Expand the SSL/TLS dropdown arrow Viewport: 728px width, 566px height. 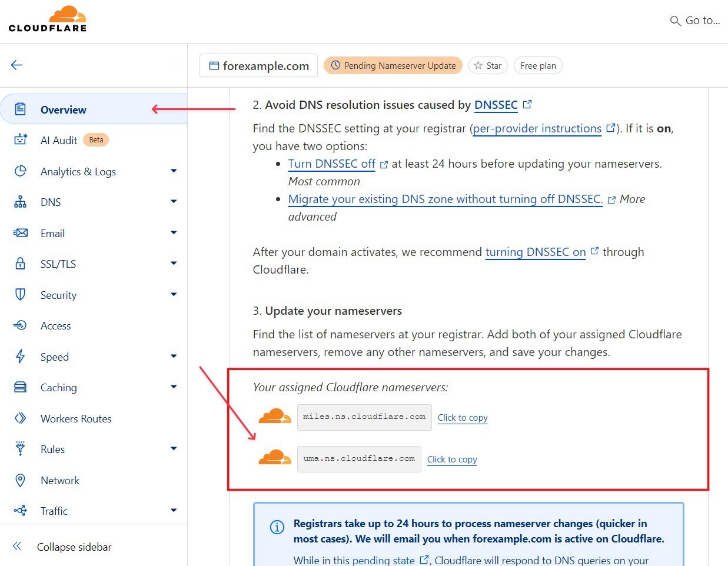point(174,264)
